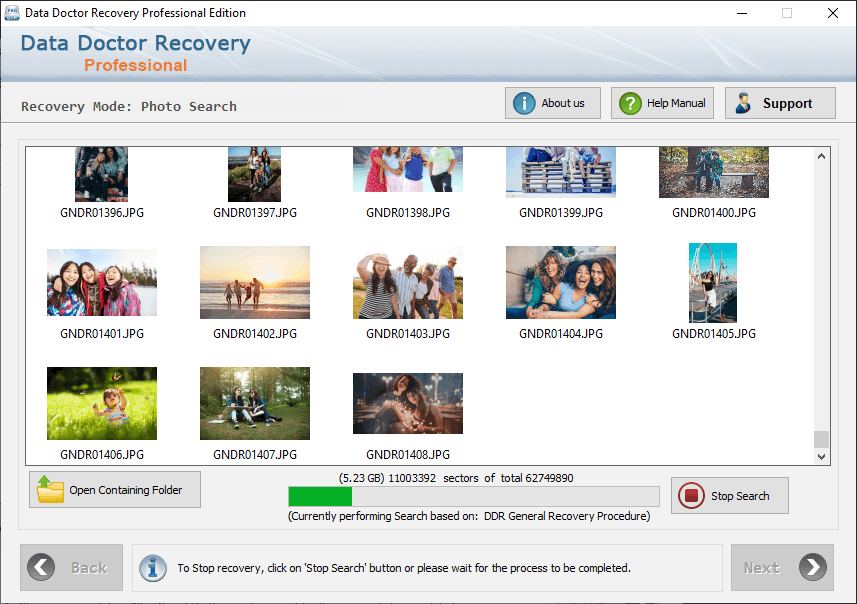The image size is (857, 604).
Task: Click the file name GNDR01400.JPG
Action: [x=714, y=213]
